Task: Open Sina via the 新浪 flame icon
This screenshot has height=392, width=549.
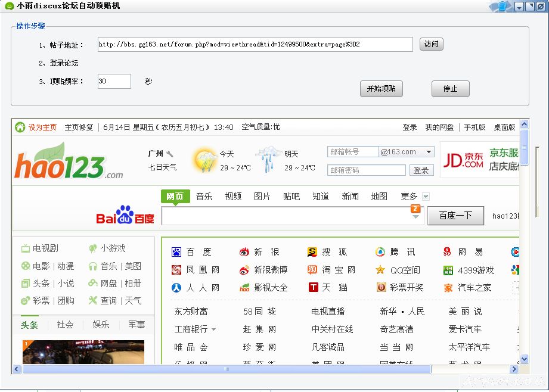Action: point(244,251)
